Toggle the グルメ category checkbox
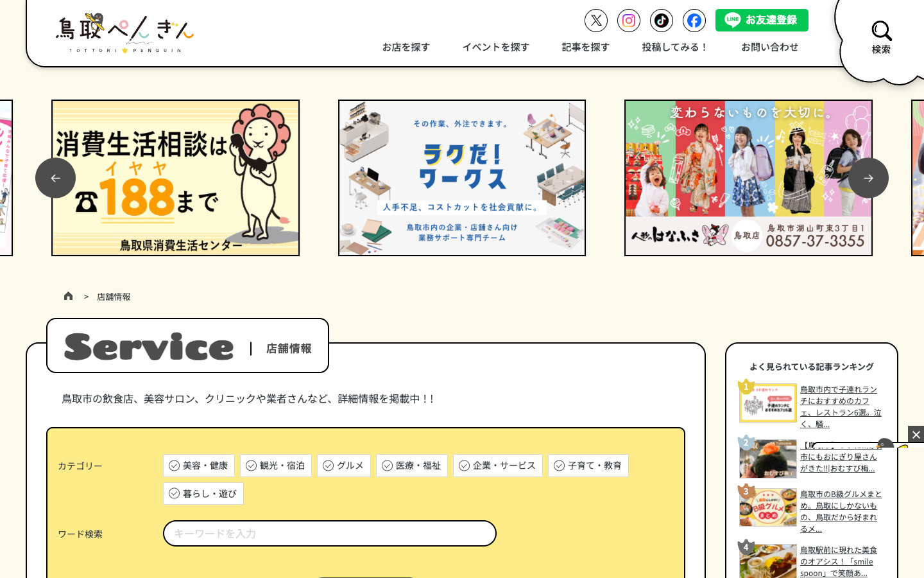 coord(344,466)
